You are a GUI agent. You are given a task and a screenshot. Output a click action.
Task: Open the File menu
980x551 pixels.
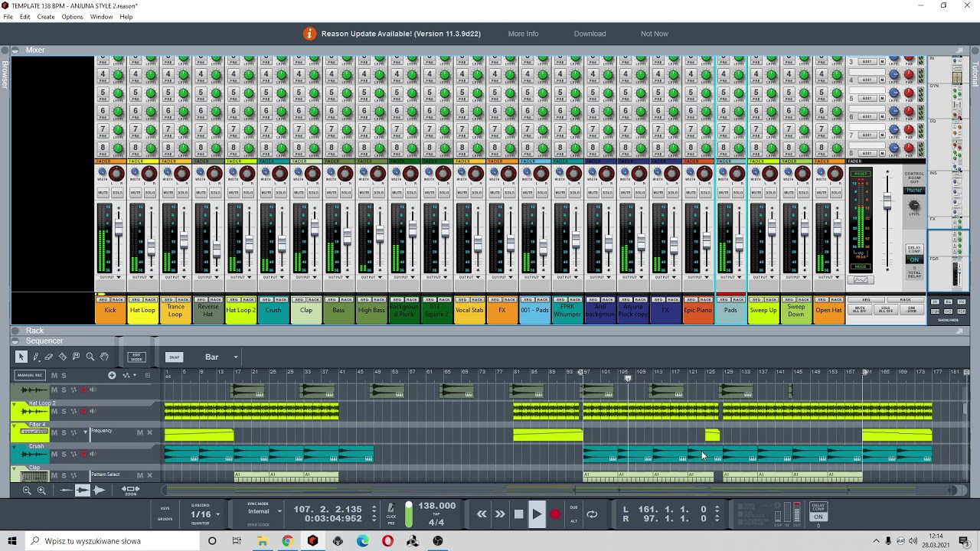pyautogui.click(x=8, y=17)
